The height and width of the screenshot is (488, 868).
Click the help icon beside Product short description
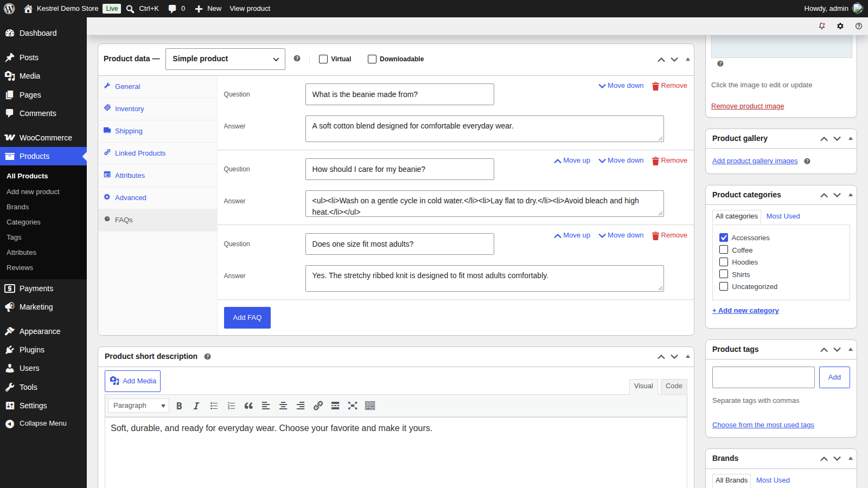[x=207, y=356]
